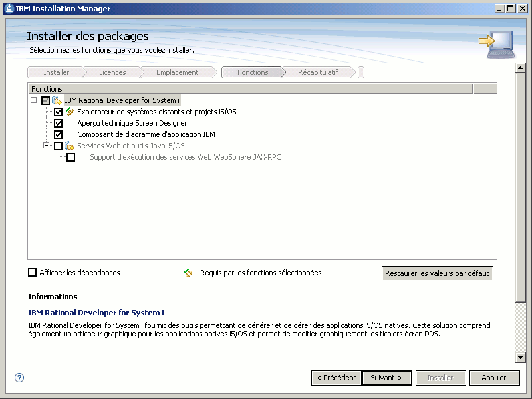
Task: Check Support d'exécution des services Web WebSphere JAX-RPC
Action: click(70, 157)
